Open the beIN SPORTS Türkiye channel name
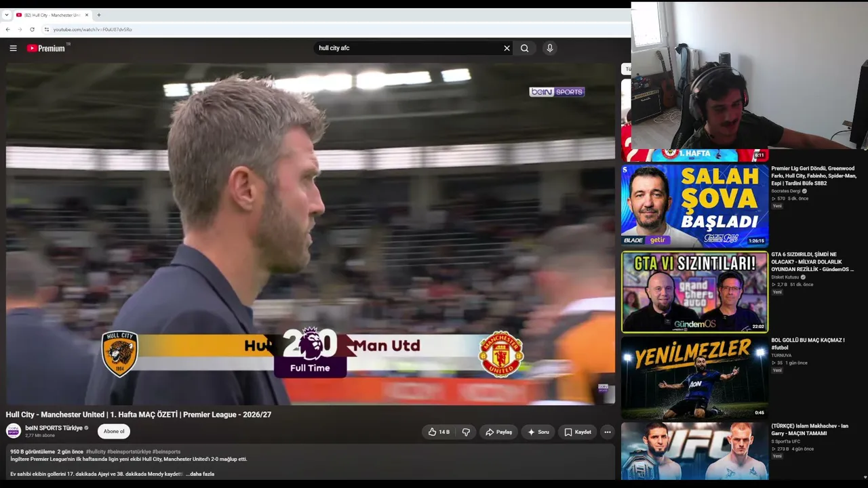The width and height of the screenshot is (868, 488). point(54,428)
